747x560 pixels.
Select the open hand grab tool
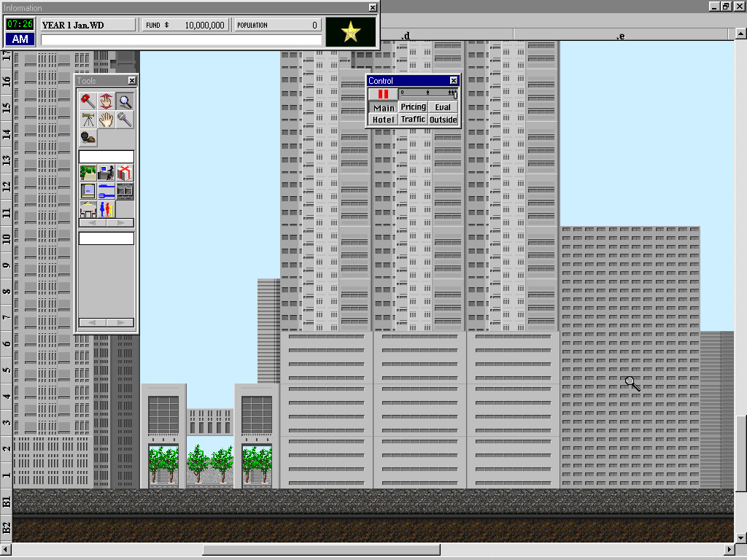click(107, 120)
